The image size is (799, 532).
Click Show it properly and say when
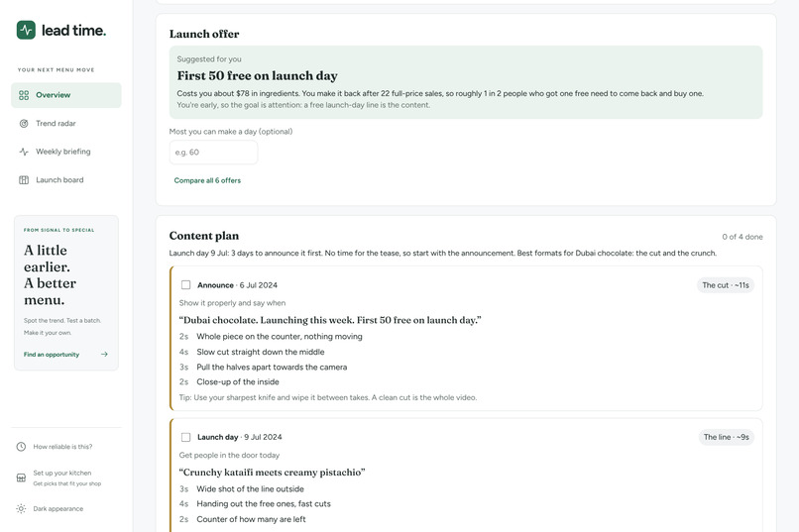click(232, 303)
